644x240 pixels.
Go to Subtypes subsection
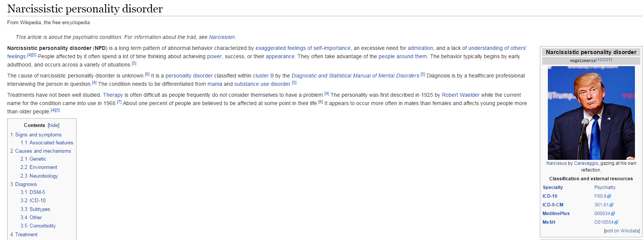(x=35, y=209)
